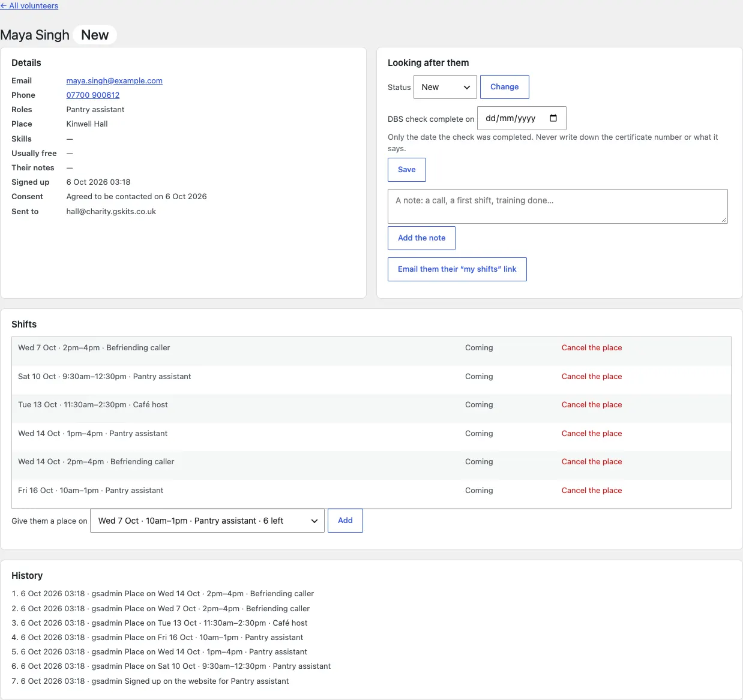Expand the Give them a place on shift dropdown

click(207, 521)
